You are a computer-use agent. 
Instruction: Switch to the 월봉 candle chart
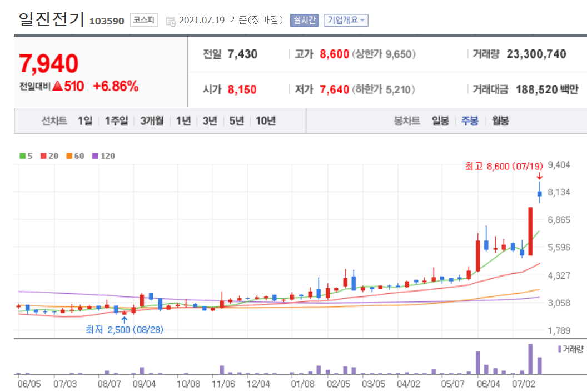500,121
